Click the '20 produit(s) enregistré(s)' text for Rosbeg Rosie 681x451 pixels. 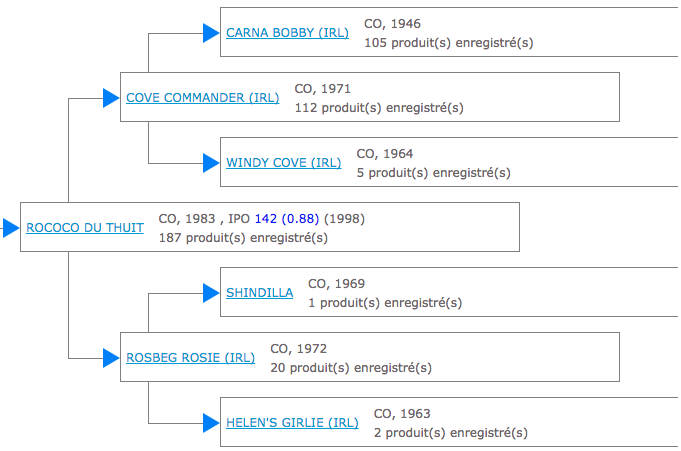tap(351, 368)
